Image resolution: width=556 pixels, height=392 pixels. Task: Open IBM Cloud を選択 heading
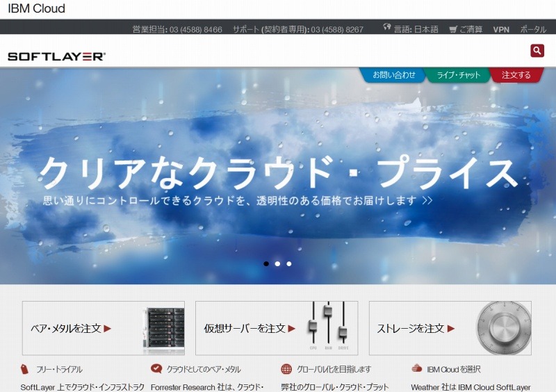pos(454,369)
